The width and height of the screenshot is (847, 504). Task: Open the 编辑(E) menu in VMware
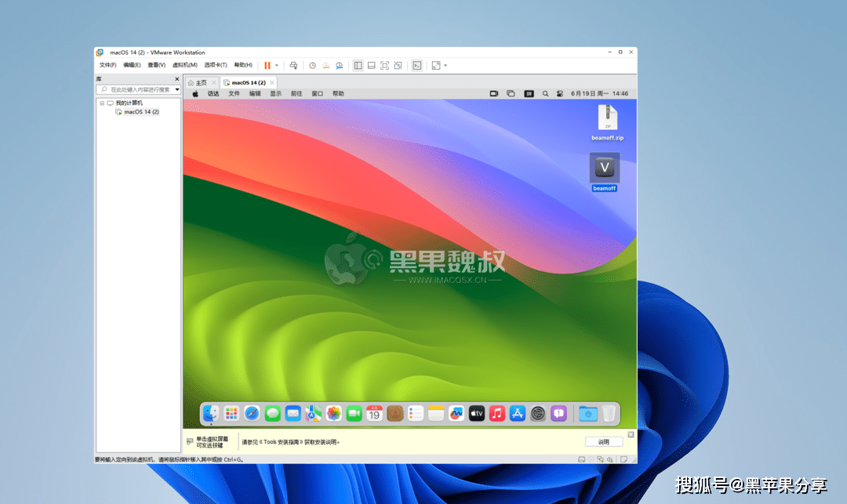click(x=132, y=65)
